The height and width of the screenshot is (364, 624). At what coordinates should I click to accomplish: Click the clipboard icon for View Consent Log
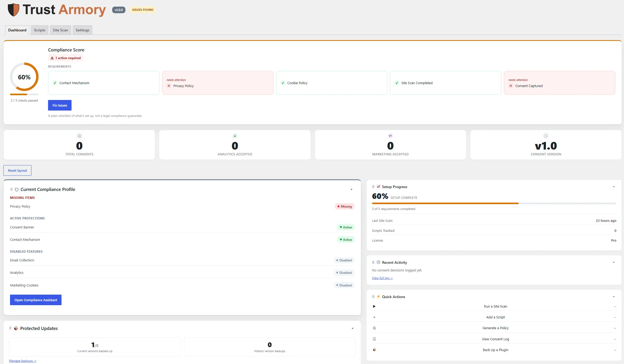click(x=374, y=339)
